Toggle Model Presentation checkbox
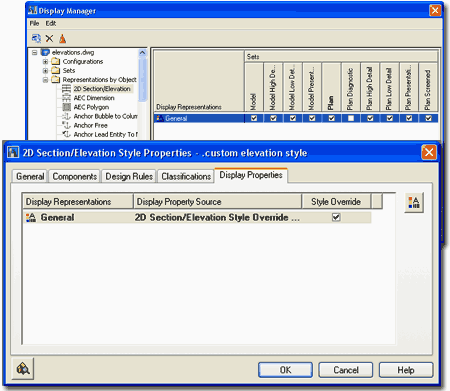 click(x=312, y=118)
